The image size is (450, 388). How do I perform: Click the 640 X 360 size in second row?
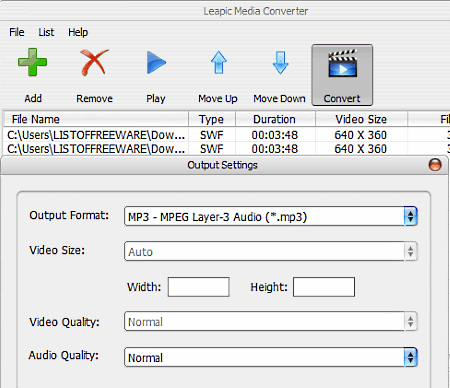tap(361, 149)
